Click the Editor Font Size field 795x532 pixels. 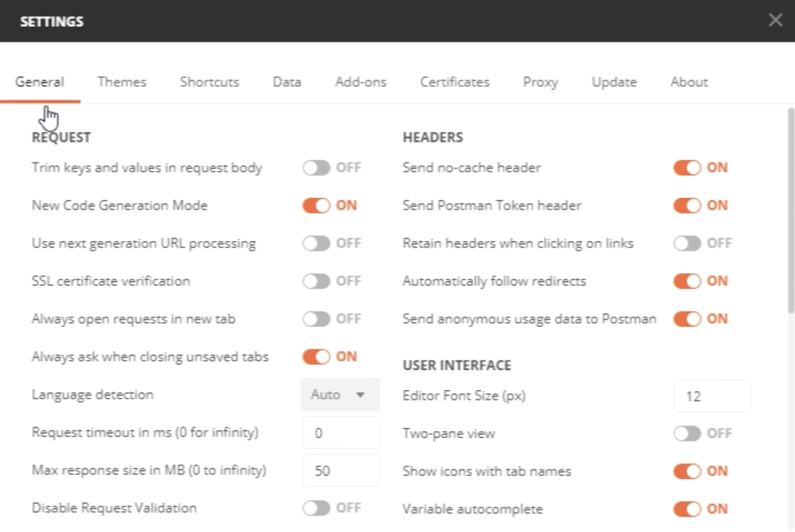(712, 396)
